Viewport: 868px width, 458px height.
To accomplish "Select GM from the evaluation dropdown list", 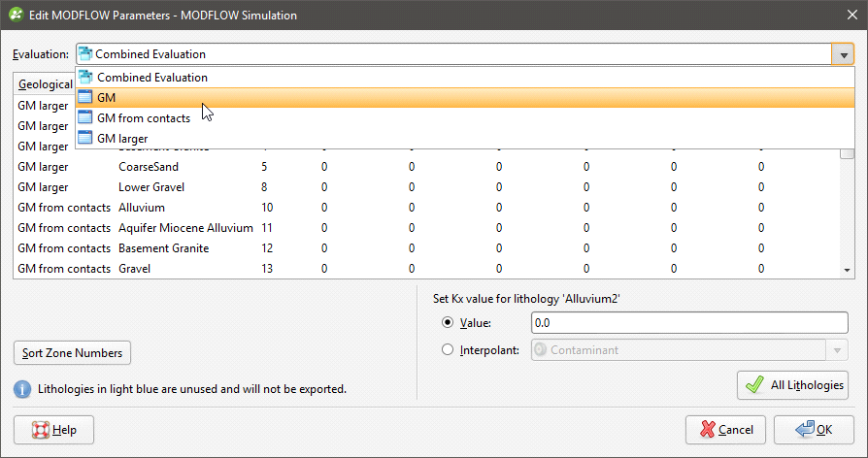I will 465,98.
